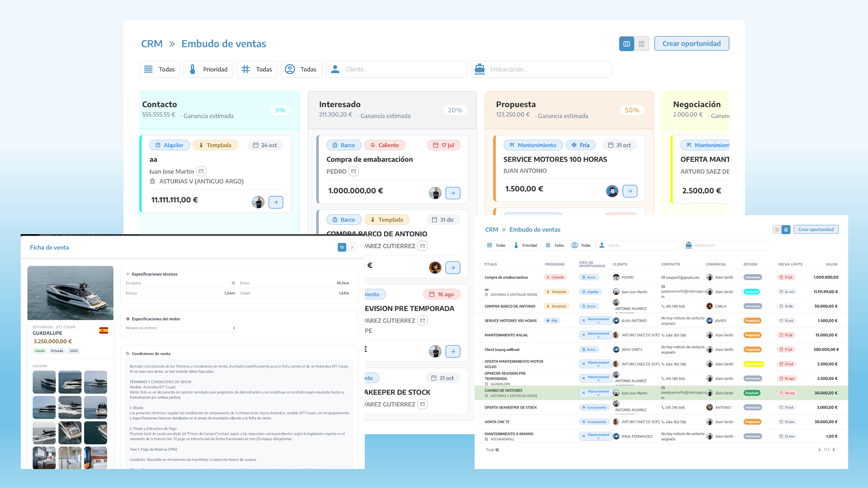Screen dimensions: 868x488
Task: Sort by TÍTULO column header
Action: tap(490, 264)
